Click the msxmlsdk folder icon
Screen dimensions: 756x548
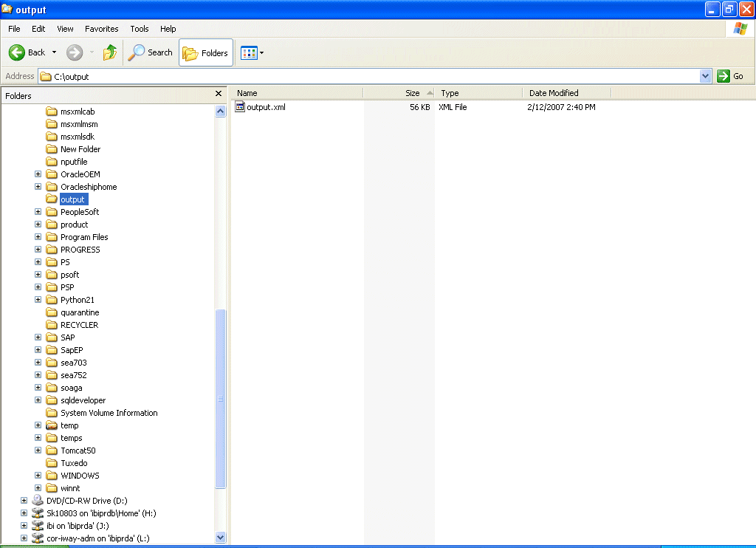pyautogui.click(x=52, y=137)
